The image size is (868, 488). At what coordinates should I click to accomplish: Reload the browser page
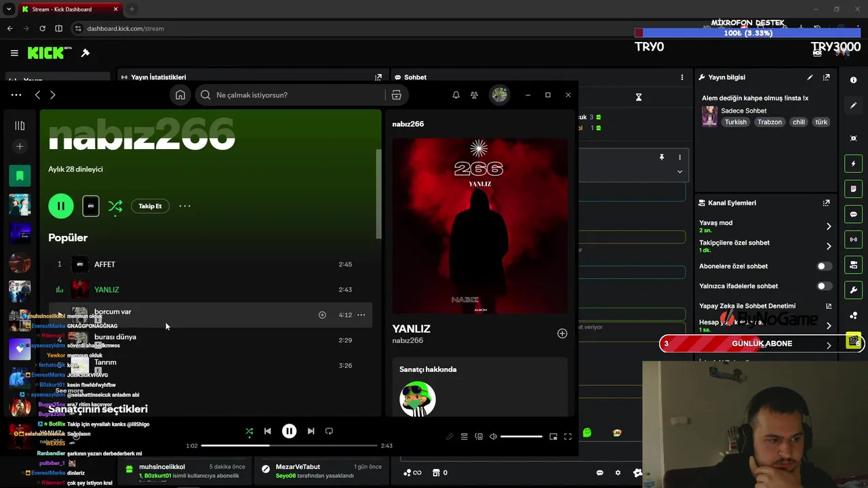pos(42,28)
